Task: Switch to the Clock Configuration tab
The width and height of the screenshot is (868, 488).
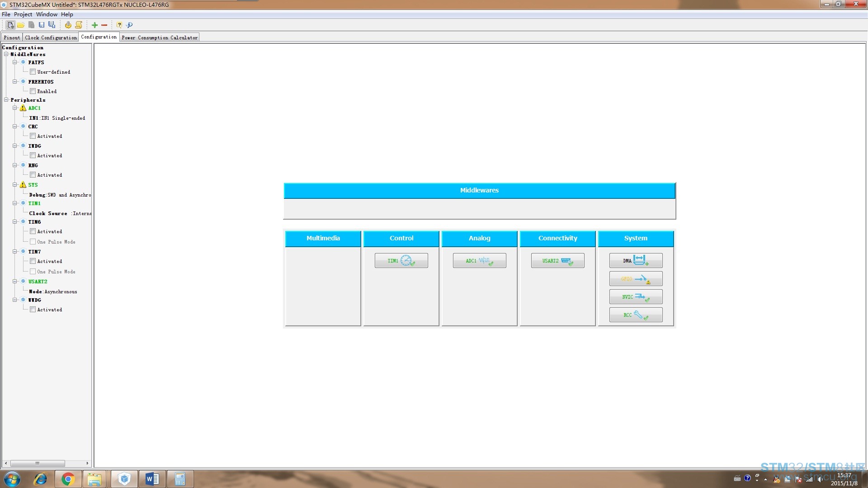Action: pos(51,38)
